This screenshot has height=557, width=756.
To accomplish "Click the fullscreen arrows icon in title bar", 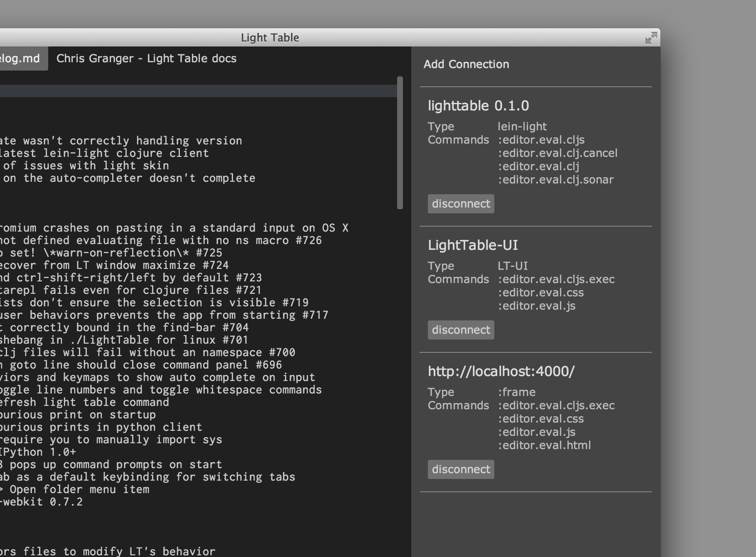I will coord(651,38).
